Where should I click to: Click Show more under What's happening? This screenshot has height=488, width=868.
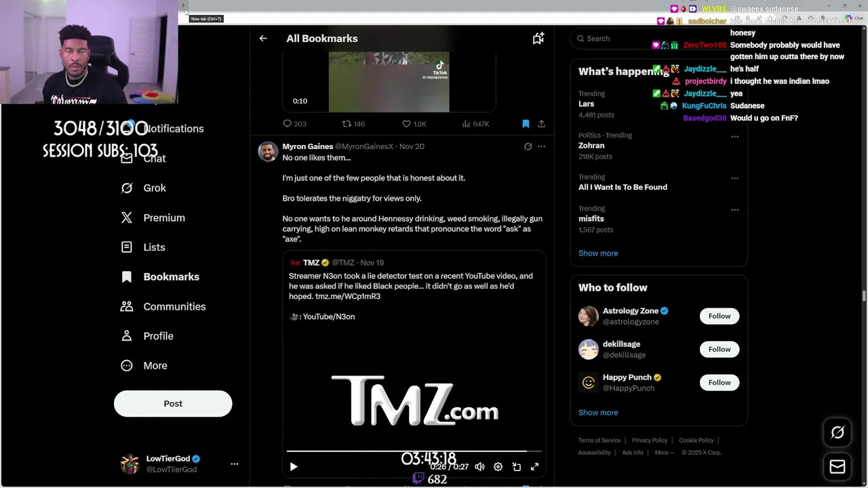(598, 253)
